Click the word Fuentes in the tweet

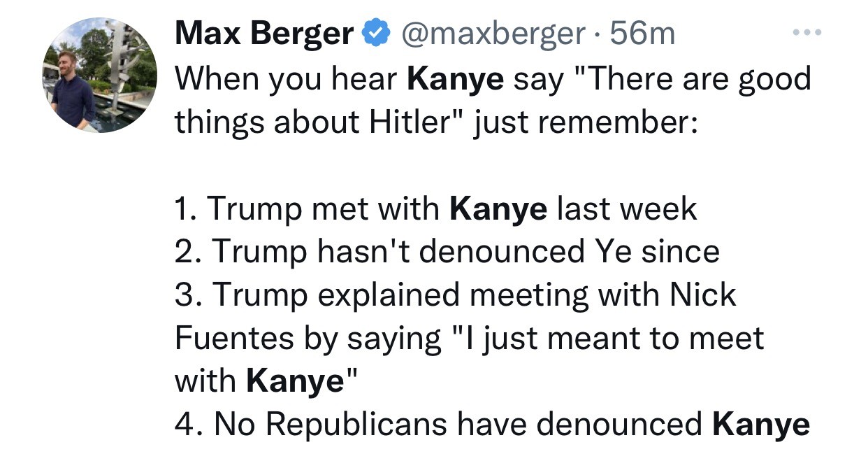pyautogui.click(x=233, y=339)
